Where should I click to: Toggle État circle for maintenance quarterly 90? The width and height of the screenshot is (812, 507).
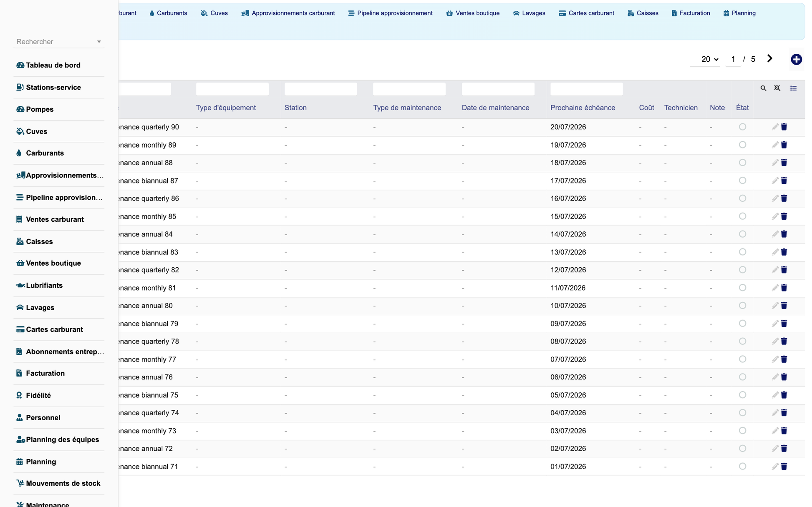click(742, 127)
